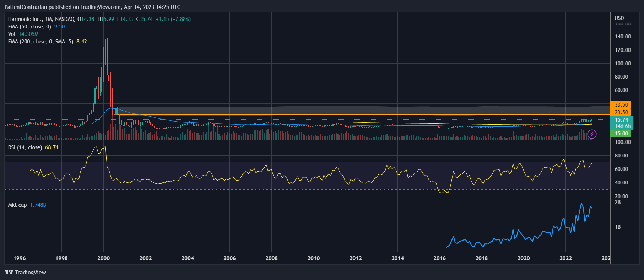Click the purple lightning bolt icon

(592, 134)
